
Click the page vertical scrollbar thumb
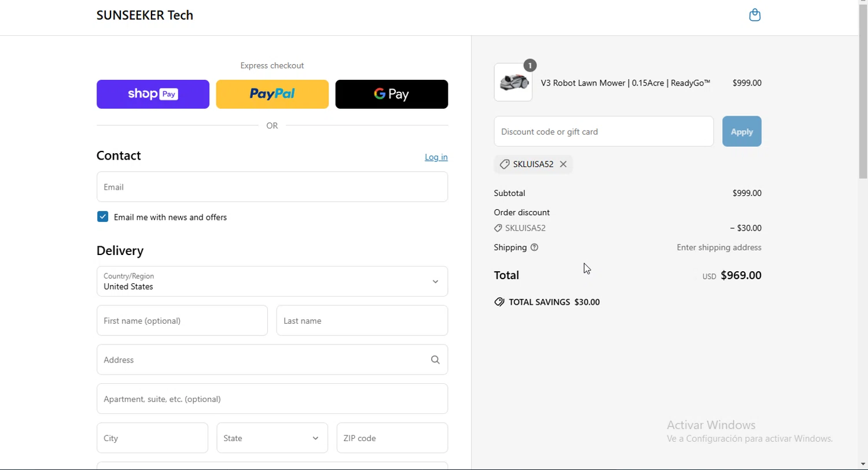pos(863,92)
